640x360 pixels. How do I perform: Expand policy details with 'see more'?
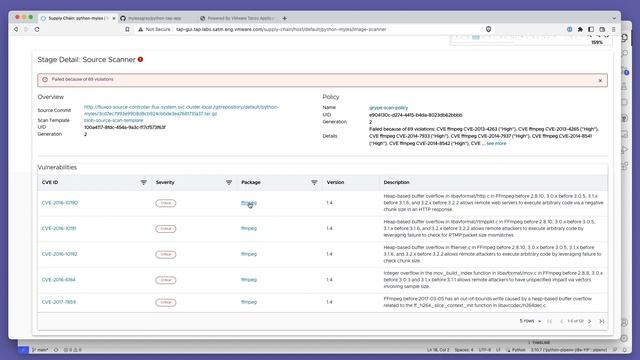(x=496, y=144)
